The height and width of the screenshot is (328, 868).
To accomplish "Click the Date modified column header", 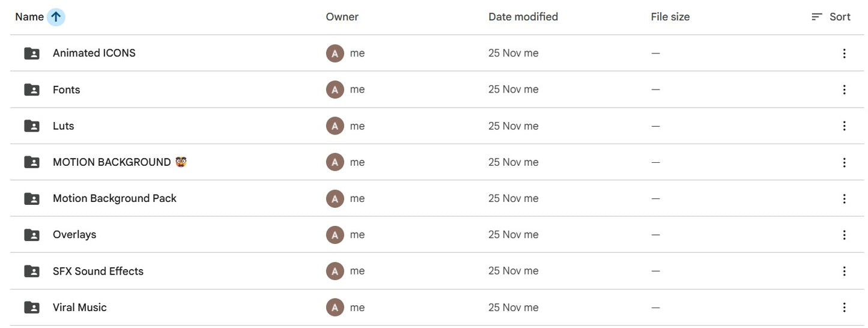I will tap(523, 17).
